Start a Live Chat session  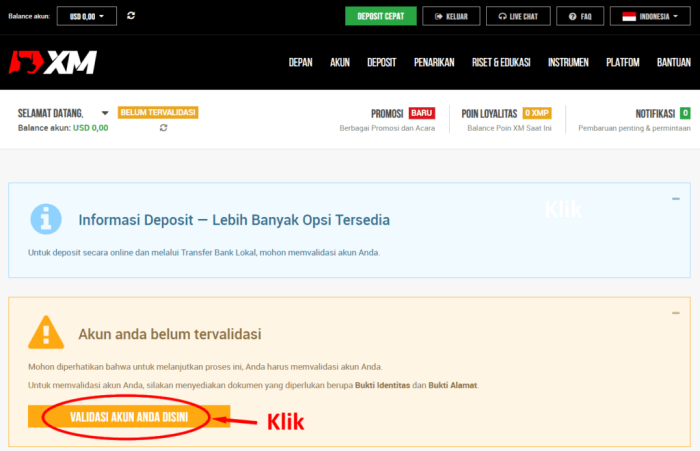pos(518,16)
